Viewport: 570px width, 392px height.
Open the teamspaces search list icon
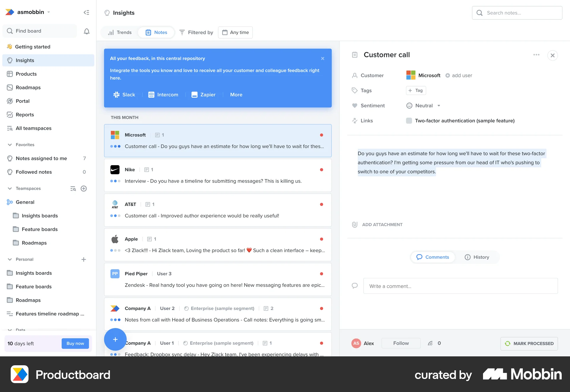point(73,189)
